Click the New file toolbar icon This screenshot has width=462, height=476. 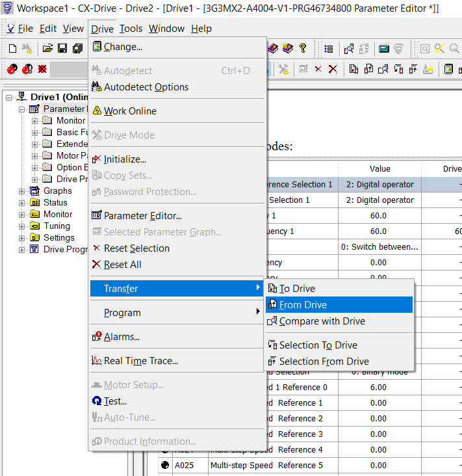point(13,49)
